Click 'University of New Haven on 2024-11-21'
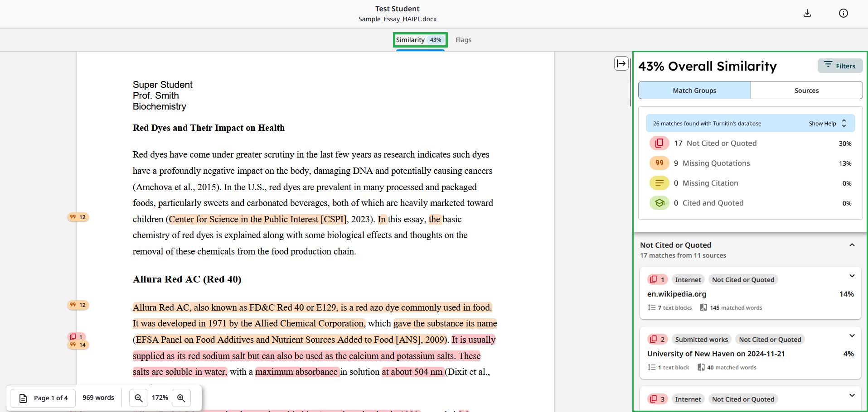The height and width of the screenshot is (412, 868). pos(716,354)
